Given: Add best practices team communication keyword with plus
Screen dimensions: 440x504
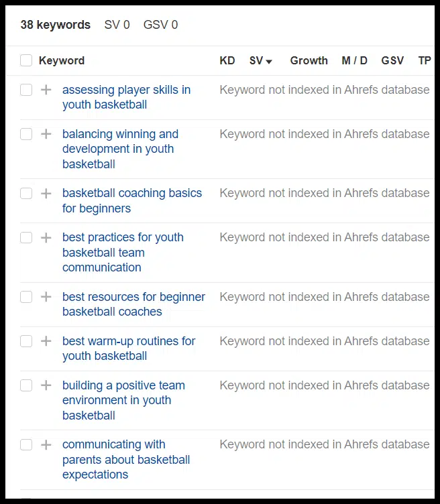Looking at the screenshot, I should [x=46, y=237].
